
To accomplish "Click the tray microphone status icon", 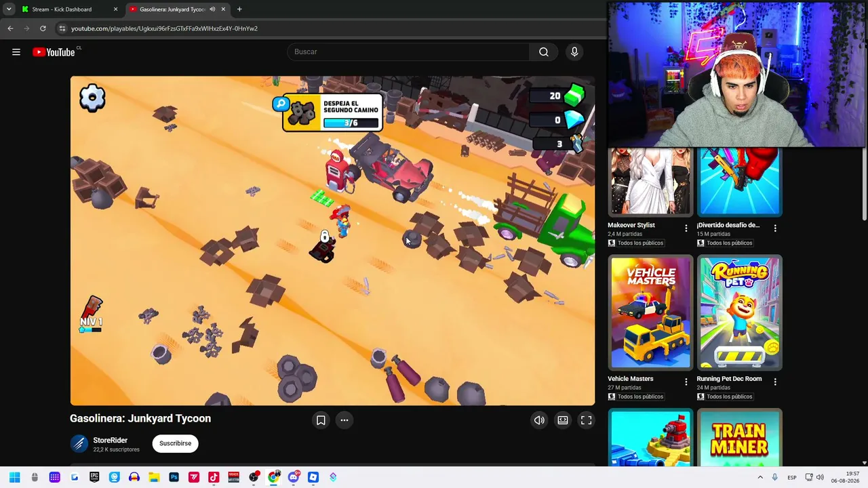I will pyautogui.click(x=774, y=477).
